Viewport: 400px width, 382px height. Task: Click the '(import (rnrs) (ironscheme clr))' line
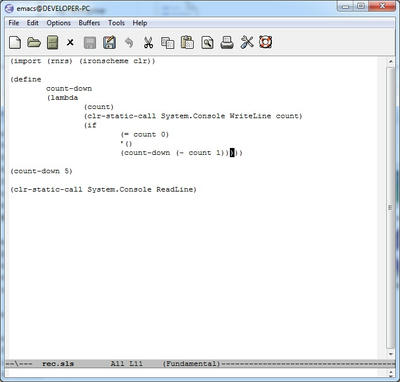pos(83,61)
